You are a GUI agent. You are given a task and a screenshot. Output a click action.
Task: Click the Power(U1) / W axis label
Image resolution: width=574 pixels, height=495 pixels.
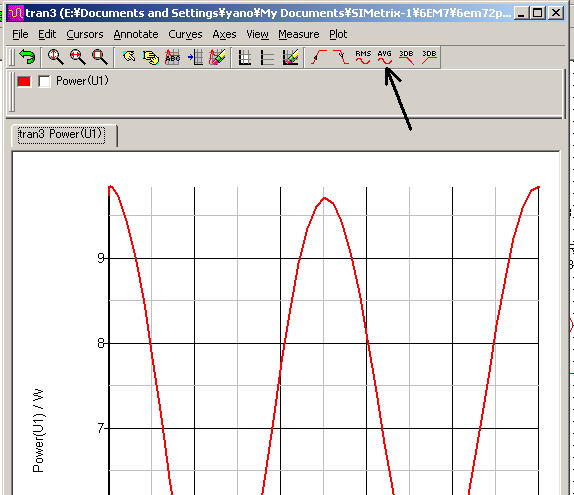[38, 430]
